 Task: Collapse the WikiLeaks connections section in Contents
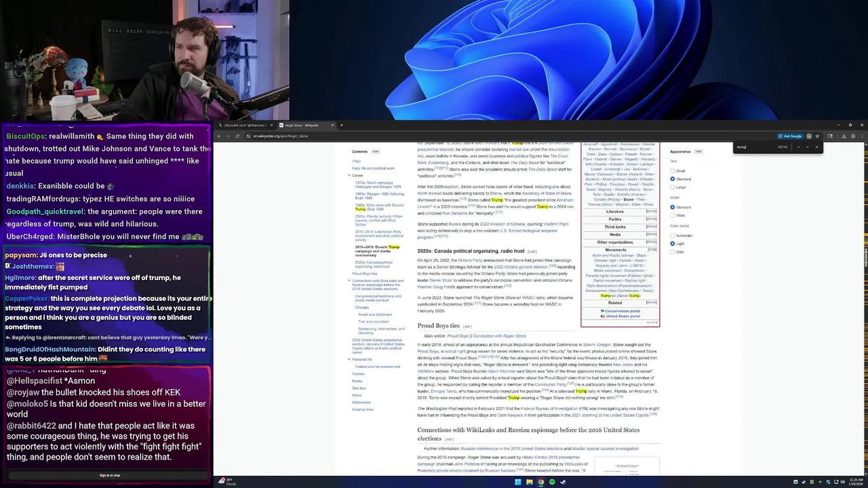click(349, 281)
